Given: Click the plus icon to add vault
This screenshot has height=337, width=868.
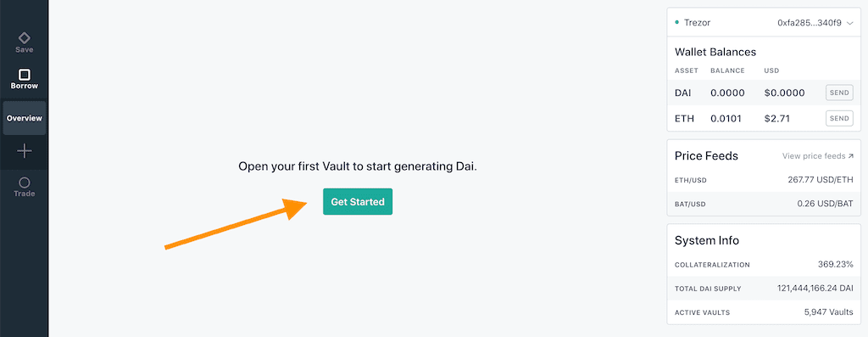Looking at the screenshot, I should coord(25,151).
